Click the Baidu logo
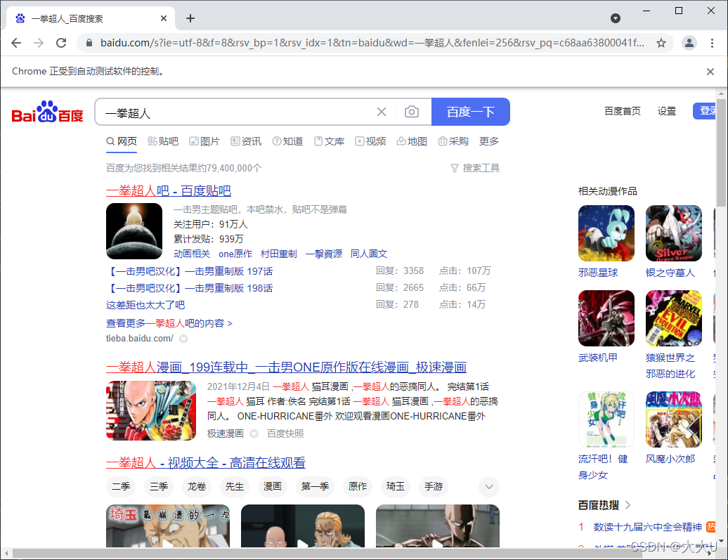728x560 pixels. point(47,112)
